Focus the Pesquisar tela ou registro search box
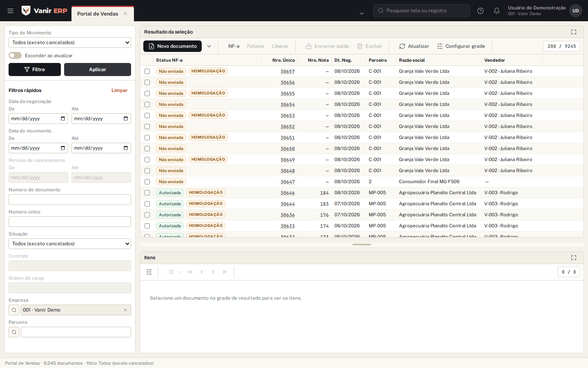 click(422, 11)
